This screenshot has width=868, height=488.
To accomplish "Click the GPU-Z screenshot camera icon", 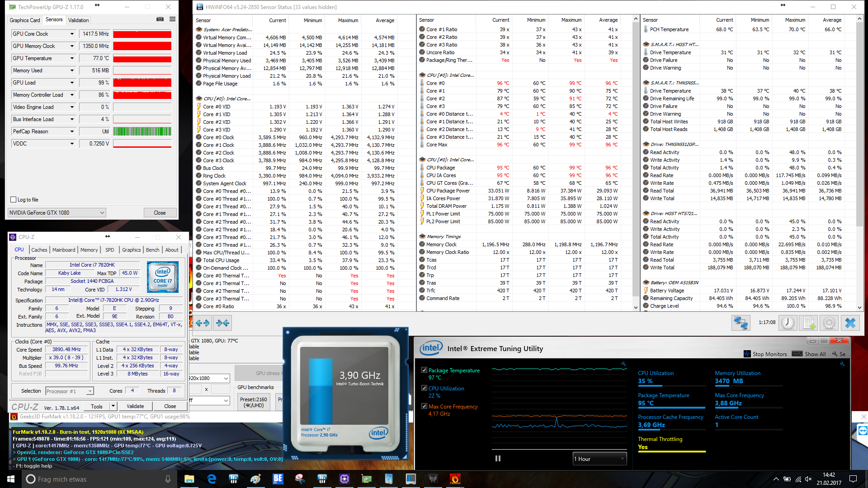I will 160,19.
